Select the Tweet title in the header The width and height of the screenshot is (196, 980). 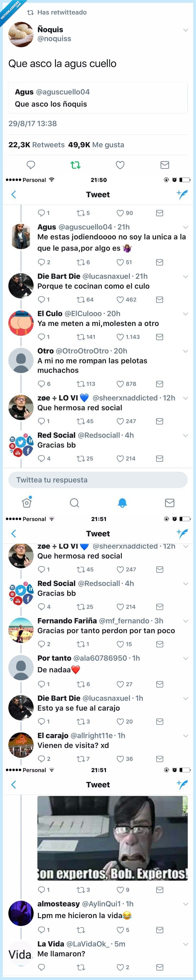pos(98,194)
